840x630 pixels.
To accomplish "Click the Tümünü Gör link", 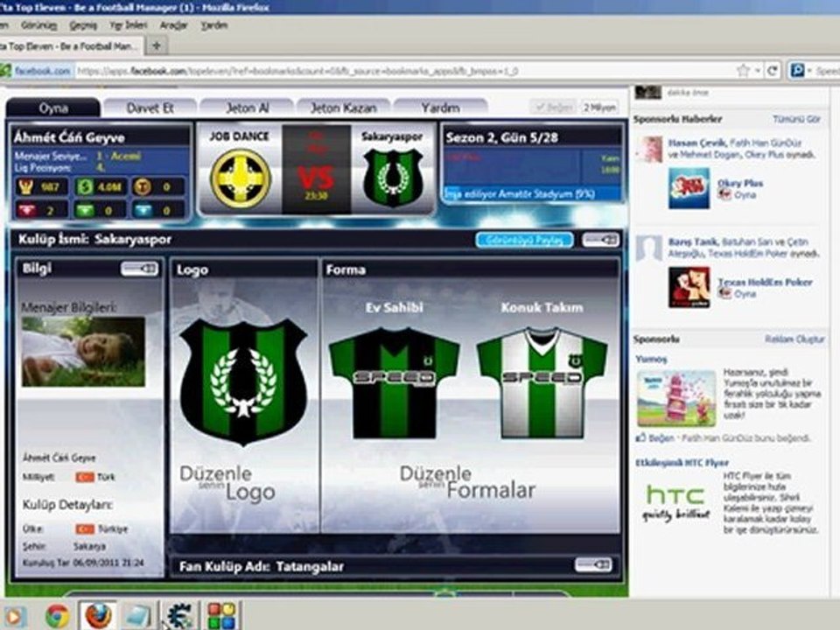I will coord(796,119).
